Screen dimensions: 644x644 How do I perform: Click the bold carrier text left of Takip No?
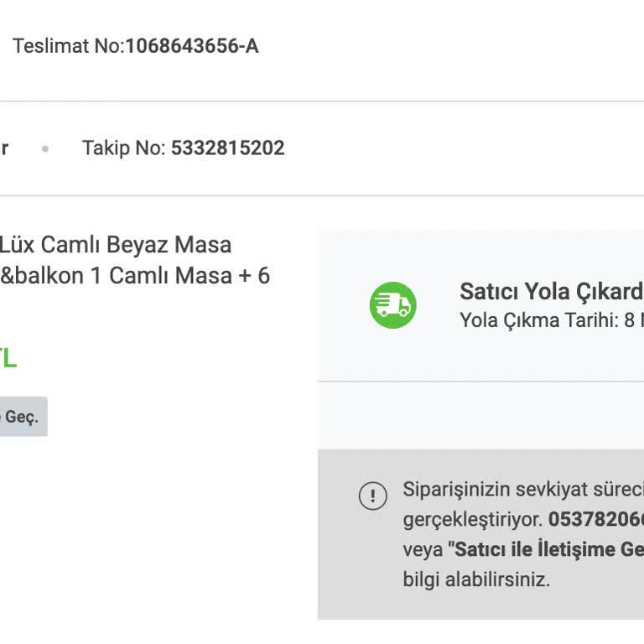pyautogui.click(x=3, y=148)
